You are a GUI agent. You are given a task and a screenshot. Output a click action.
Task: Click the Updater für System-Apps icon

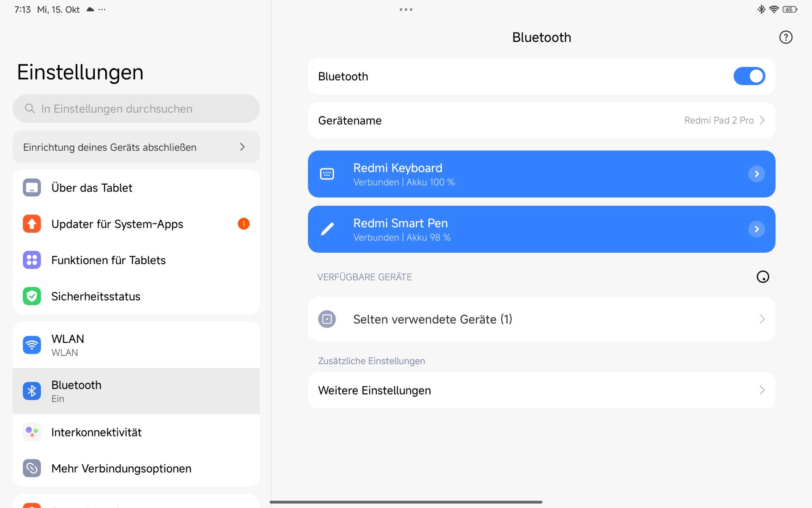(32, 224)
